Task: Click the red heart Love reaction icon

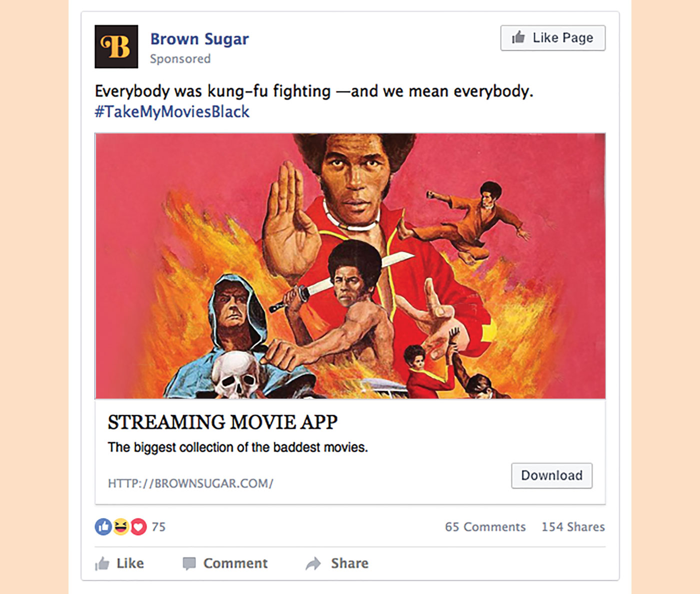Action: (138, 527)
